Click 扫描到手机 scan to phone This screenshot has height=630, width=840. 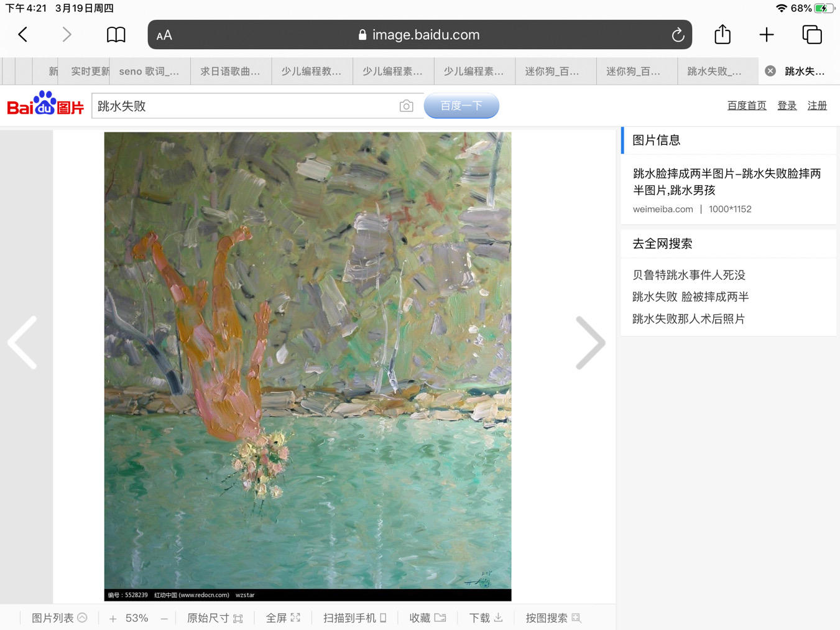pyautogui.click(x=355, y=618)
